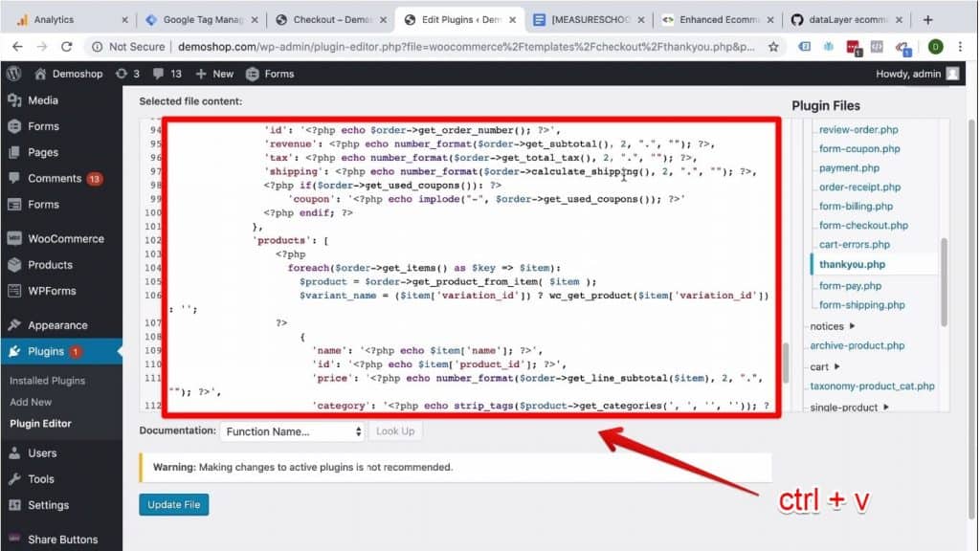Open the new browser tab plus button
The image size is (980, 551).
click(927, 19)
